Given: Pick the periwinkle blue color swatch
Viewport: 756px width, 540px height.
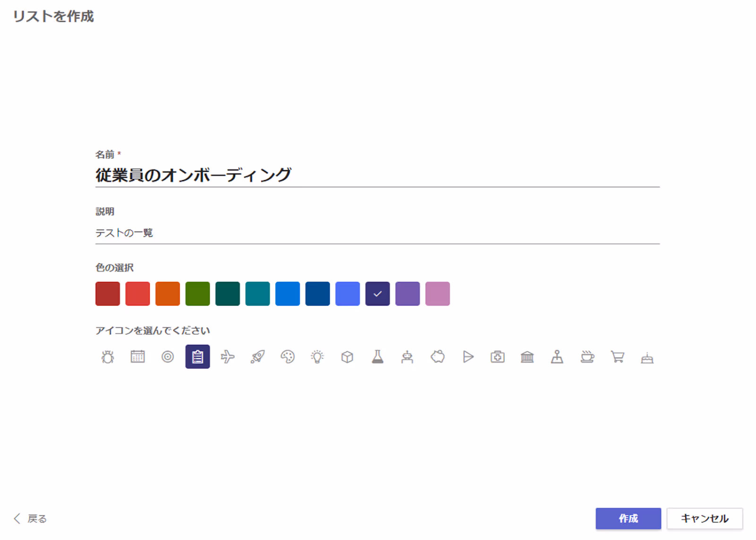Looking at the screenshot, I should [x=348, y=294].
